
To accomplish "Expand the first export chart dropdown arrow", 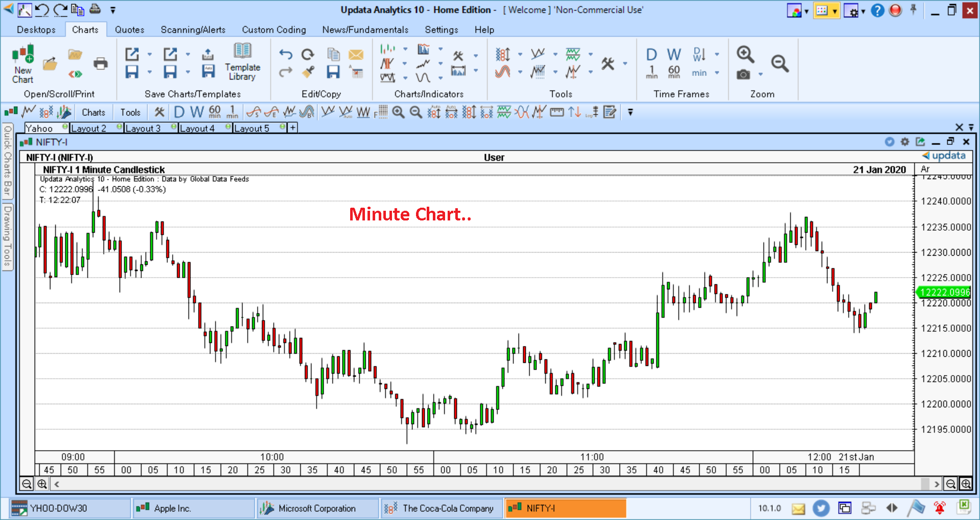I will [x=150, y=54].
